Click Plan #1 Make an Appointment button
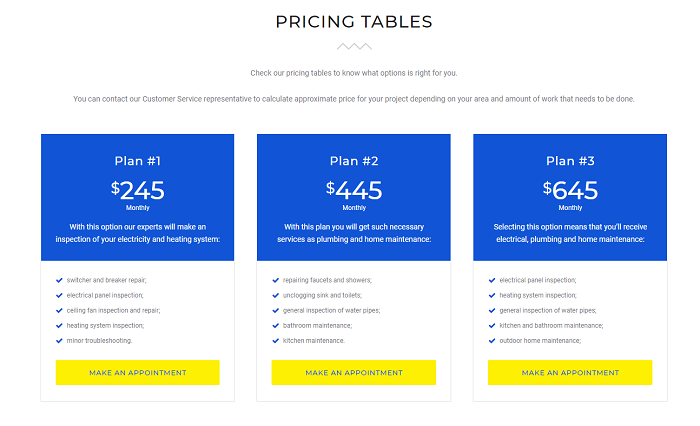The image size is (700, 426). (138, 372)
